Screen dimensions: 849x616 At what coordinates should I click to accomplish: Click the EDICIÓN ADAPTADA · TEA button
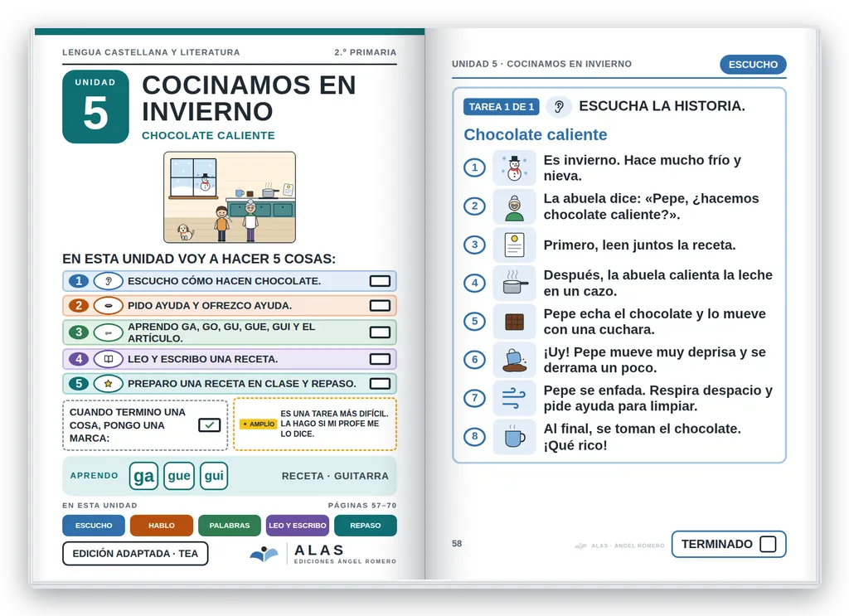(135, 553)
